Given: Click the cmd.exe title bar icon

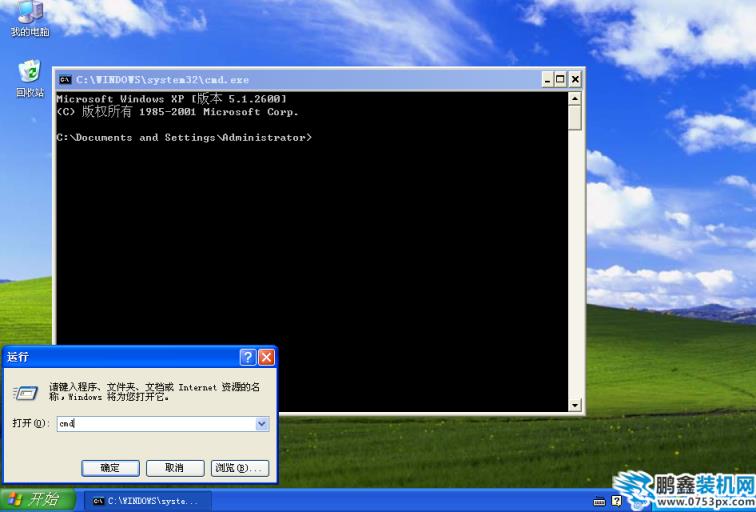Looking at the screenshot, I should tap(65, 80).
